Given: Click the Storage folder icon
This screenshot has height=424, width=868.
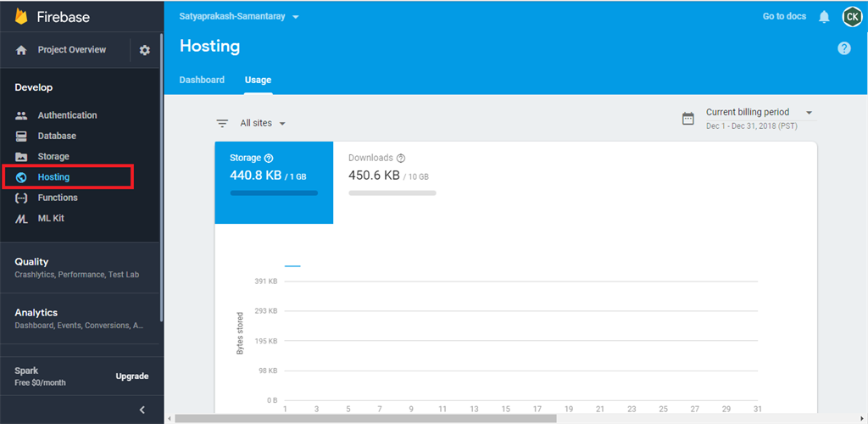Looking at the screenshot, I should [x=21, y=157].
